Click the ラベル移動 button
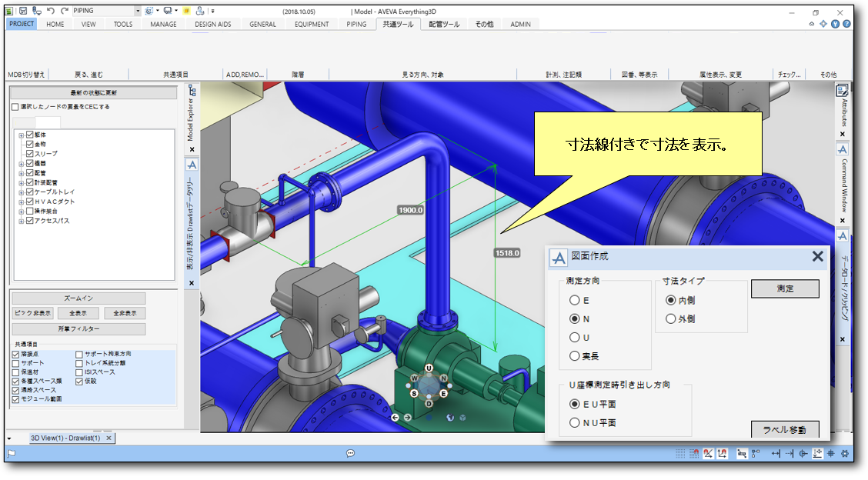Image resolution: width=868 pixels, height=480 pixels. tap(784, 431)
